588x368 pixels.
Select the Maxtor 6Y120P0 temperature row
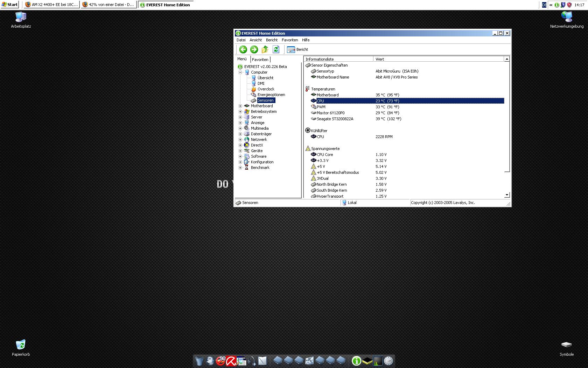point(407,113)
